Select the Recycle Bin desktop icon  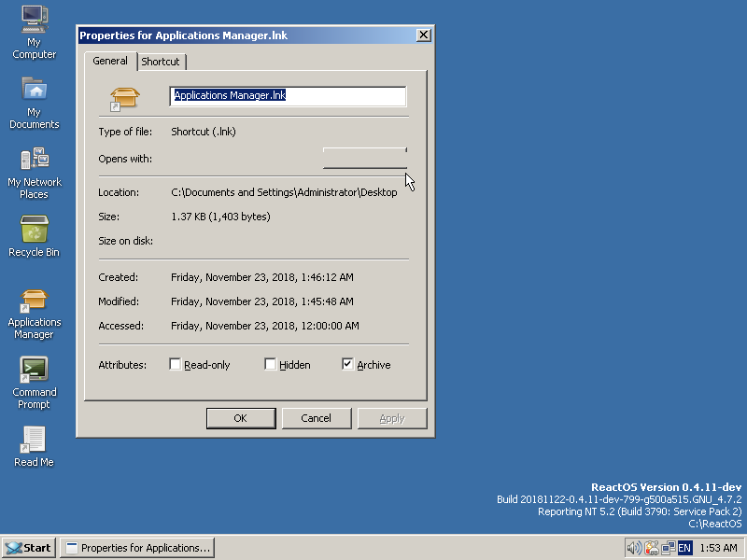[35, 236]
